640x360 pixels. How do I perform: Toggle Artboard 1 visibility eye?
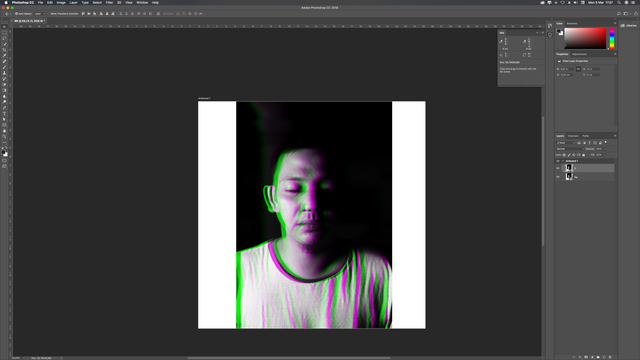coord(558,161)
